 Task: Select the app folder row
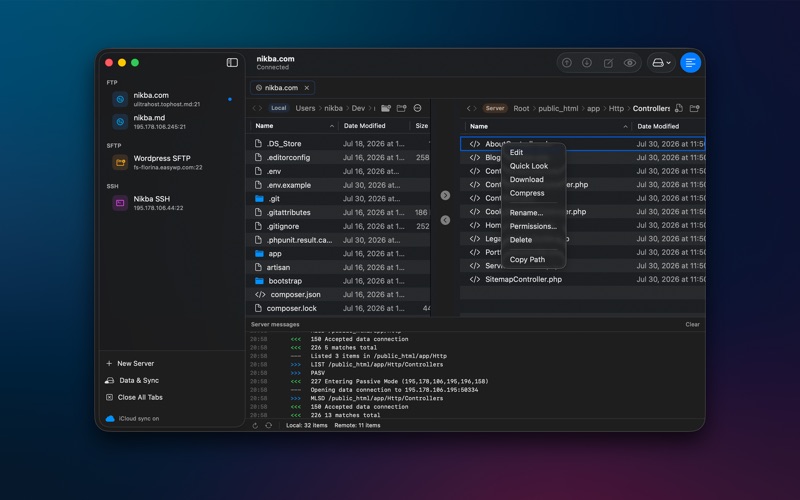click(x=340, y=254)
